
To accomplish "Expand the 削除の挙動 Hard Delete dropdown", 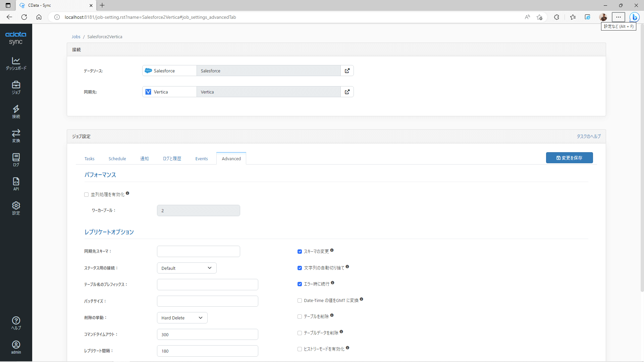I will [182, 318].
